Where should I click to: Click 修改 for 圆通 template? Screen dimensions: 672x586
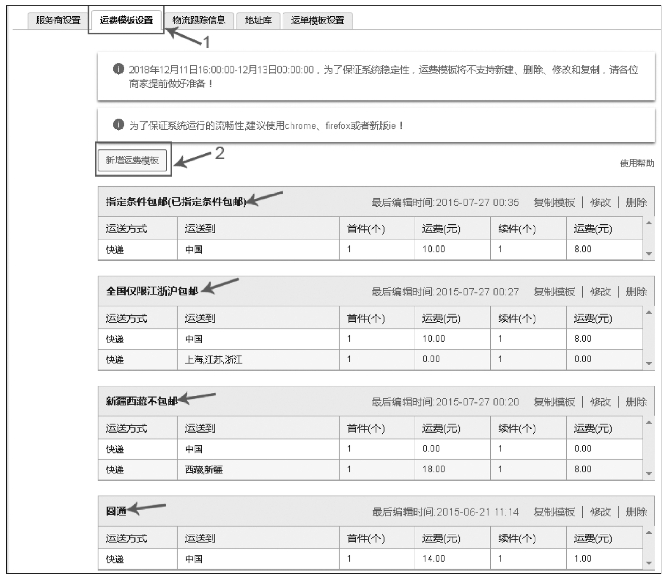pos(600,511)
